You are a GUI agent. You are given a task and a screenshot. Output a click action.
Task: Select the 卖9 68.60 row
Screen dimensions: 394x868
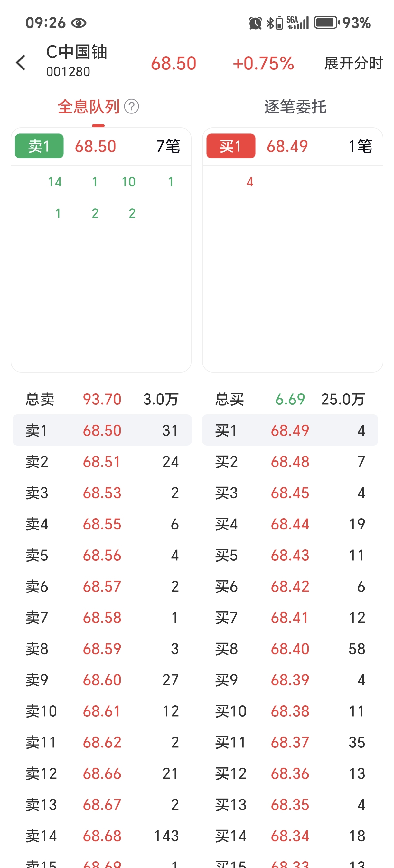[102, 680]
